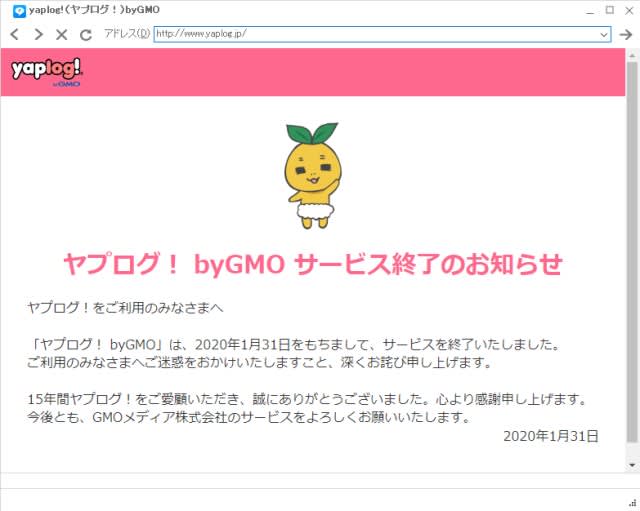Click the apology line ご利用のみなさまへご迷惑を
The image size is (640, 511).
(x=260, y=362)
